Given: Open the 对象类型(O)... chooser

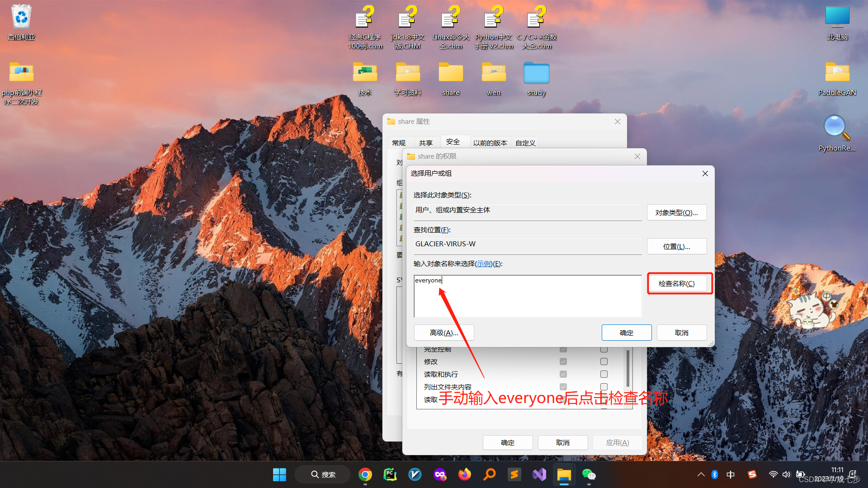Looking at the screenshot, I should click(x=676, y=212).
